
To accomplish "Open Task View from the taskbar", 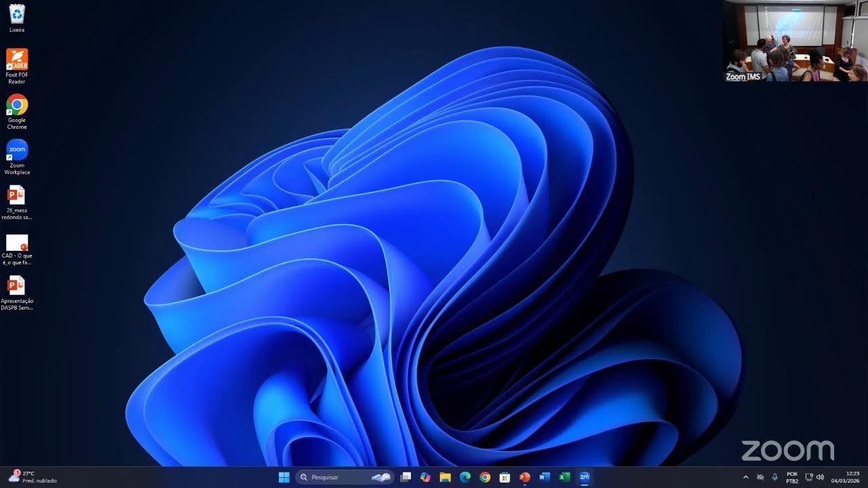I will coord(406,477).
